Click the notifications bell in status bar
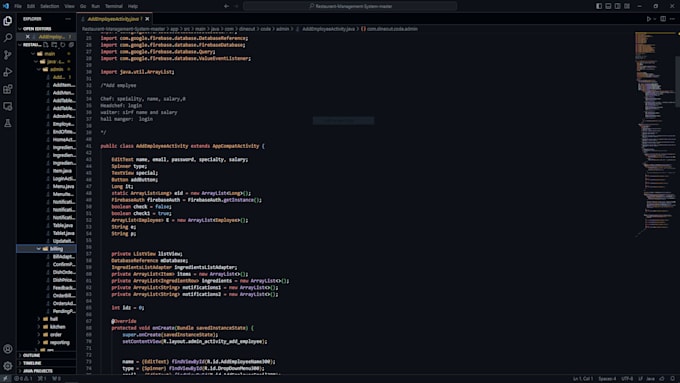The image size is (680, 383). (x=673, y=379)
